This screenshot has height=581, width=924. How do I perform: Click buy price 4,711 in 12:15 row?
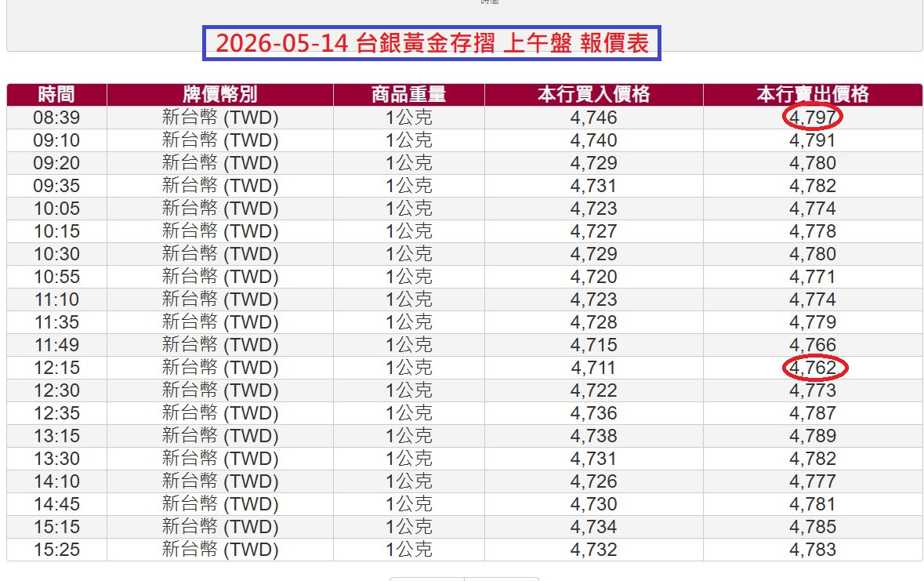coord(594,368)
